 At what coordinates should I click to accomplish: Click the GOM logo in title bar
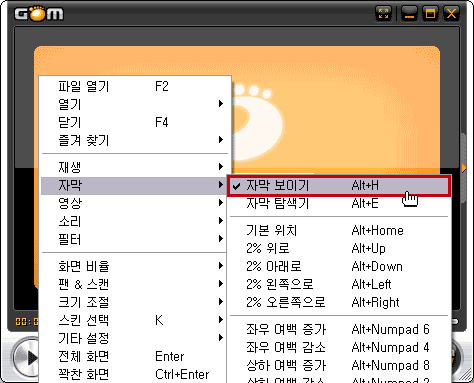tap(39, 14)
